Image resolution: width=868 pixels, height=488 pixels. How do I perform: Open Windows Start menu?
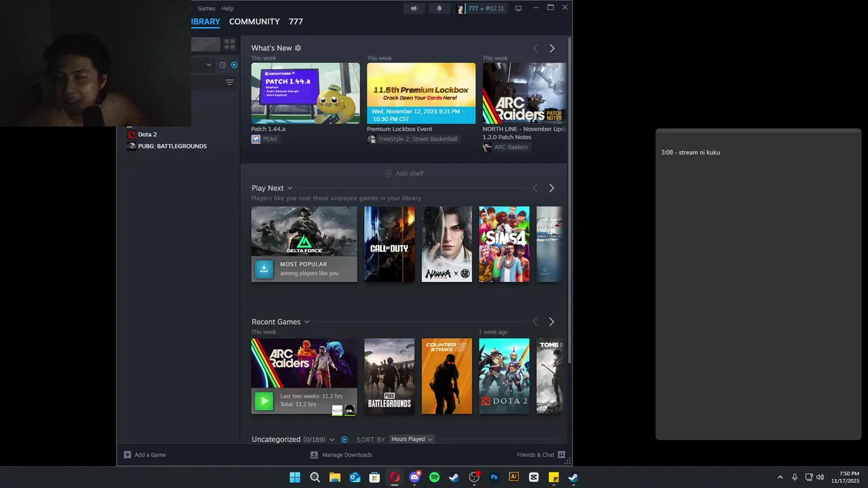[x=295, y=477]
